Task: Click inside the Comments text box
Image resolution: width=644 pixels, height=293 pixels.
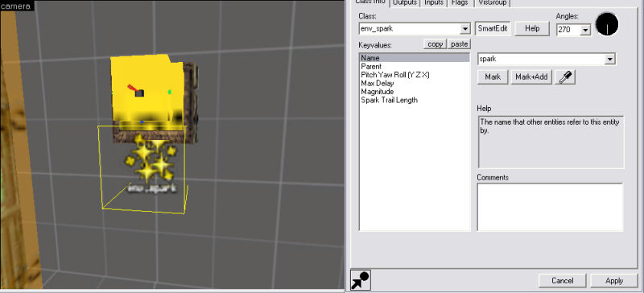Action: pos(550,207)
